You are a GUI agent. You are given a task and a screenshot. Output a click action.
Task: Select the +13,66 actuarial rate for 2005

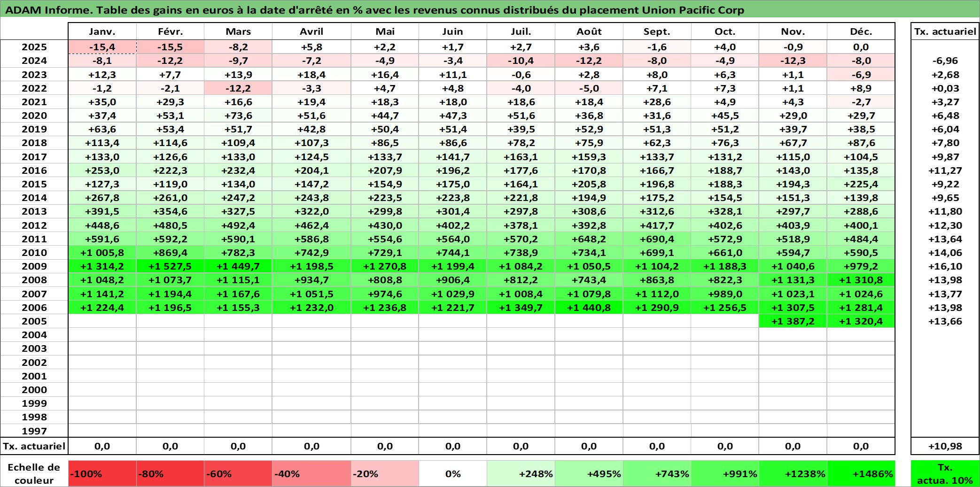click(945, 321)
